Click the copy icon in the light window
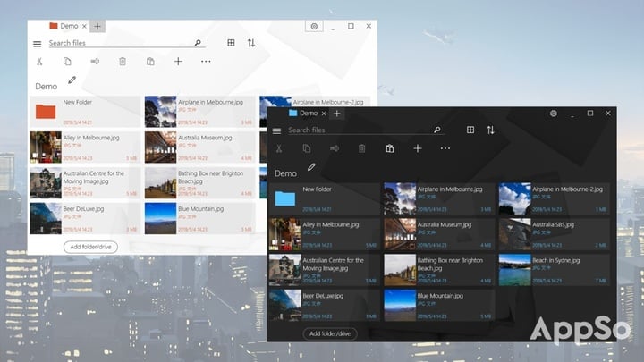The width and height of the screenshot is (644, 362). coord(67,62)
